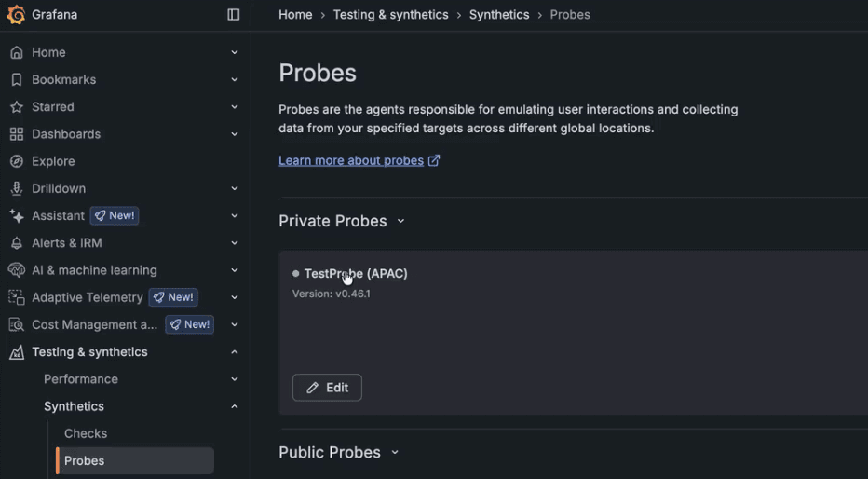Screen dimensions: 868x479
Task: Expand the Drilldown section chevron
Action: point(234,188)
